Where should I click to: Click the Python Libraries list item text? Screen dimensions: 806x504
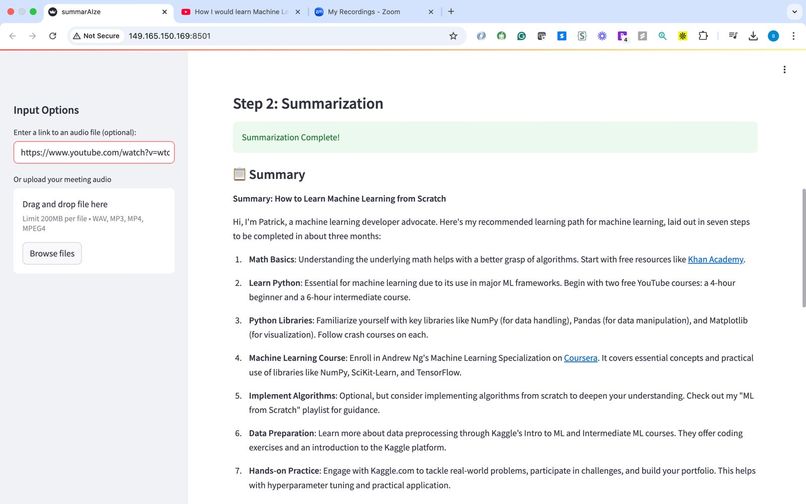coord(498,328)
